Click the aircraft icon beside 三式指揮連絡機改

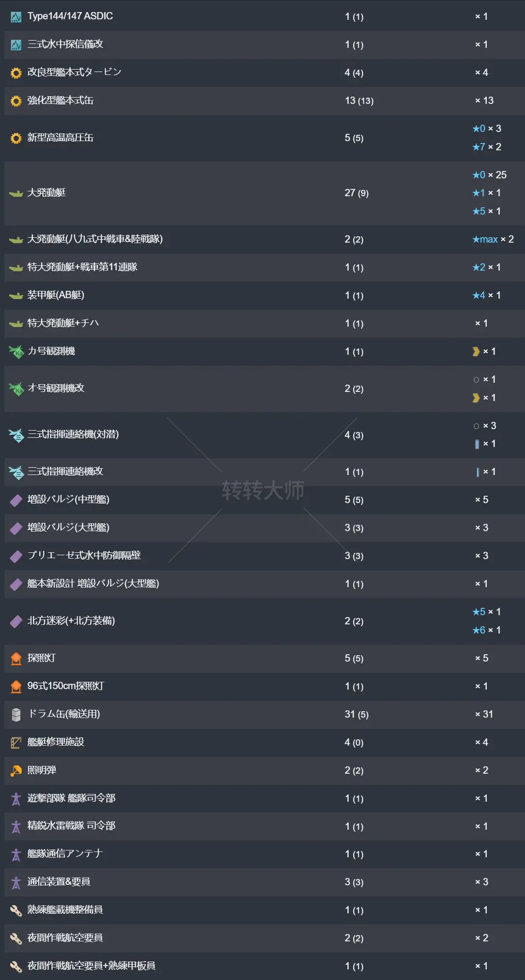coord(16,472)
